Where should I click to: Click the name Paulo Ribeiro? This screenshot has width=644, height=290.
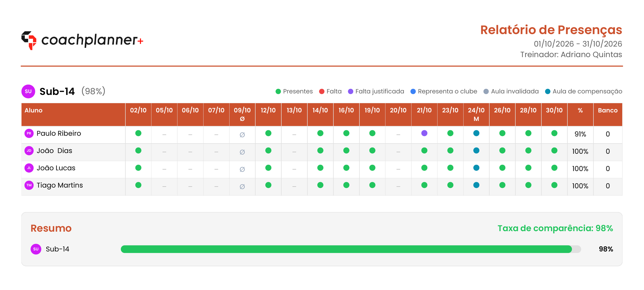pyautogui.click(x=59, y=133)
